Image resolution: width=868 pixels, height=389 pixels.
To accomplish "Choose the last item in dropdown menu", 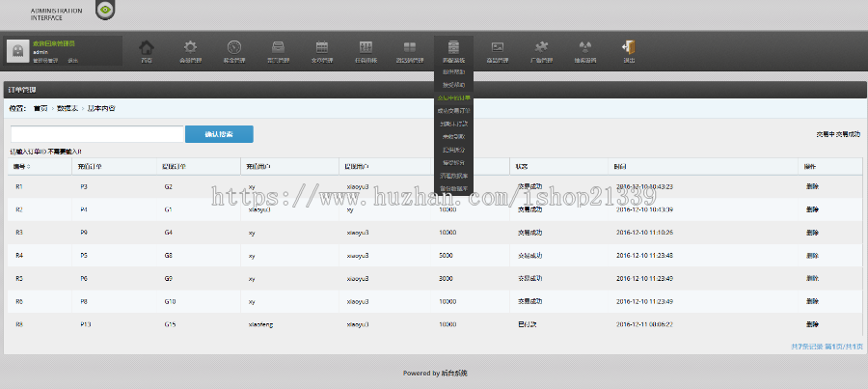I will pos(453,188).
